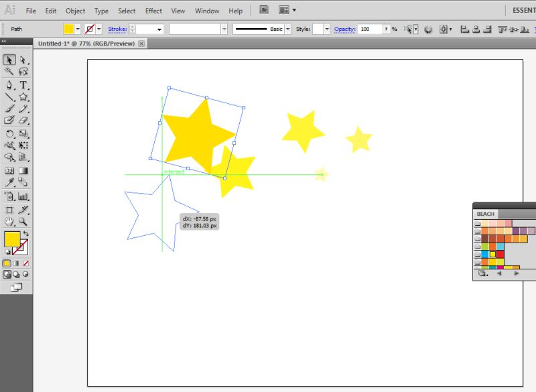The height and width of the screenshot is (392, 536).
Task: Open the stroke weight dropdown
Action: (x=159, y=29)
